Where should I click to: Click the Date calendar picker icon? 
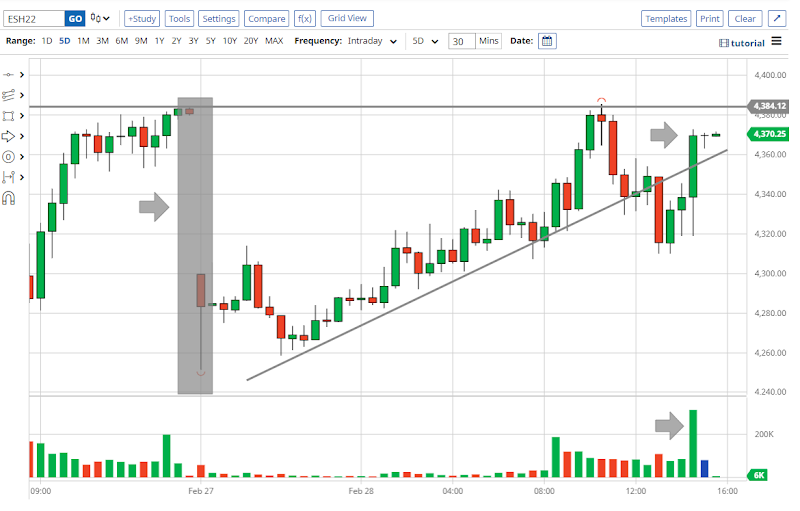tap(547, 41)
